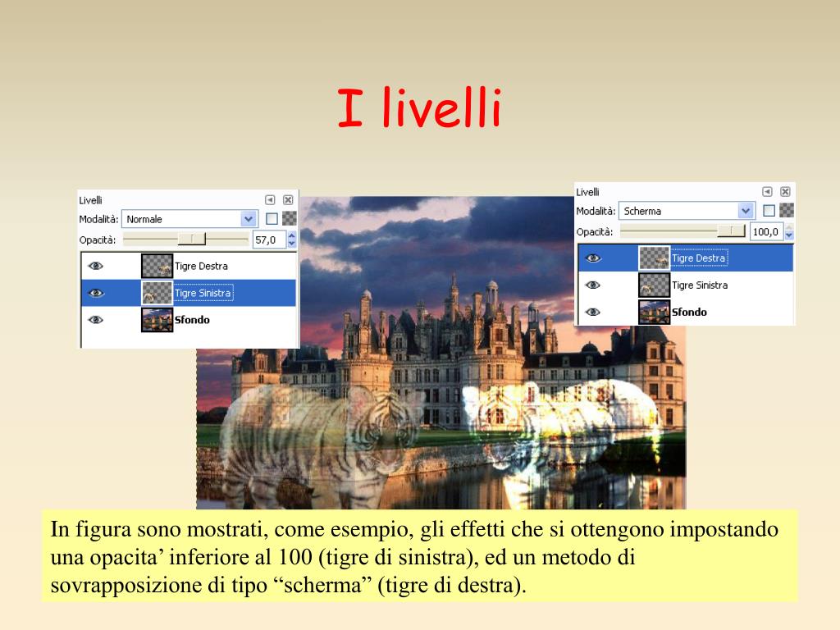Screen dimensions: 840x630
Task: Hide the Sfondo layer in left Livelli panel
Action: tap(95, 320)
